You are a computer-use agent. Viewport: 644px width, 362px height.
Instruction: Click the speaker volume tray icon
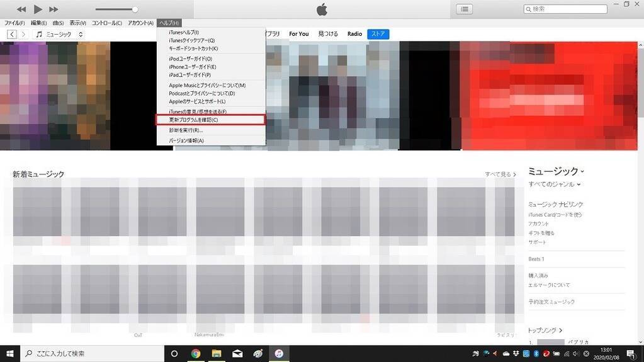coord(576,353)
